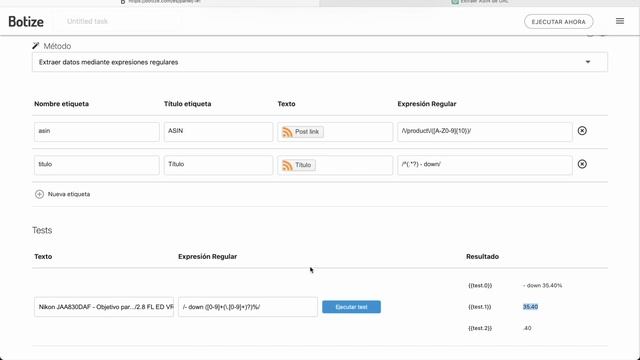640x360 pixels.
Task: Click the Método wand icon
Action: click(x=36, y=46)
